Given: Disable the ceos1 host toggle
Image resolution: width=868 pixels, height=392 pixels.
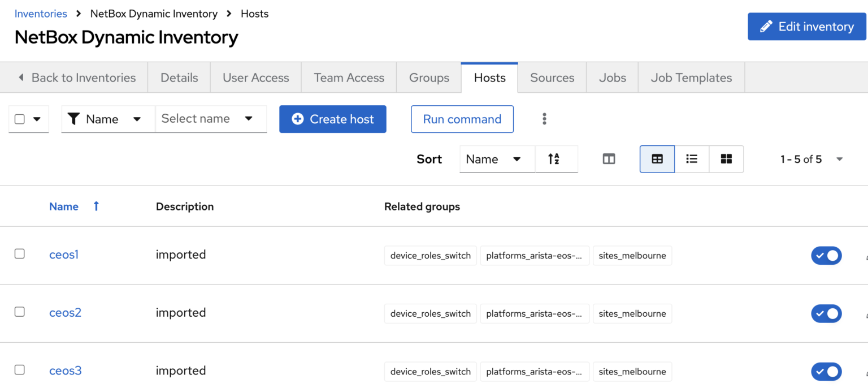Looking at the screenshot, I should pos(826,255).
